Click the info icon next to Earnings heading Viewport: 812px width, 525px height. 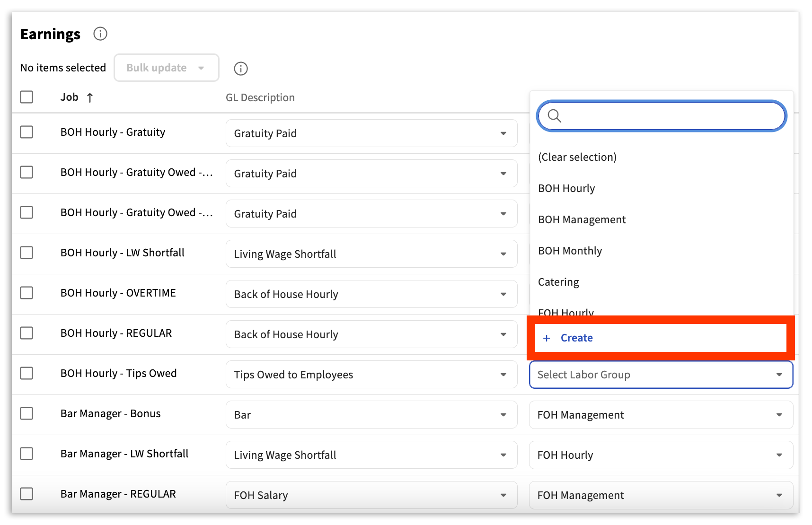[x=100, y=34]
